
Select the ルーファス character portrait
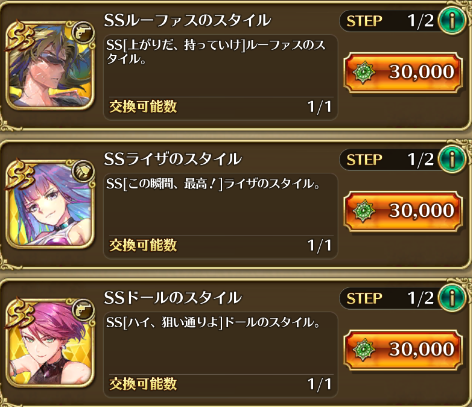pyautogui.click(x=50, y=66)
